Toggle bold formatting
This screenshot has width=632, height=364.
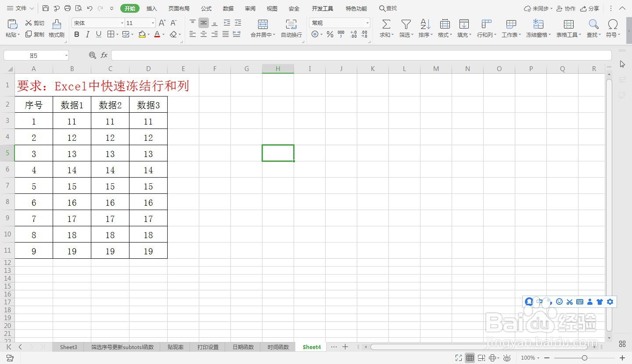click(77, 34)
